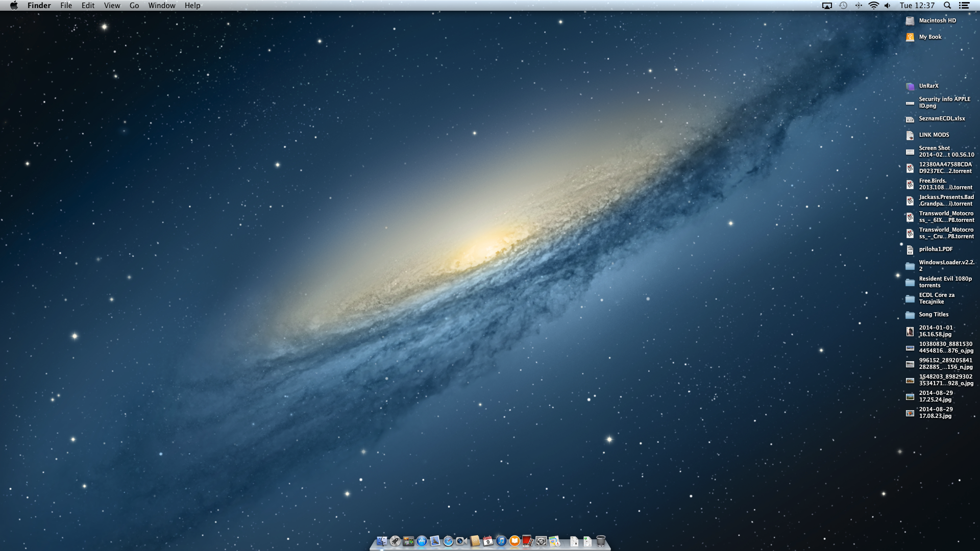The height and width of the screenshot is (551, 980).
Task: Open the volume control menu
Action: coord(888,6)
